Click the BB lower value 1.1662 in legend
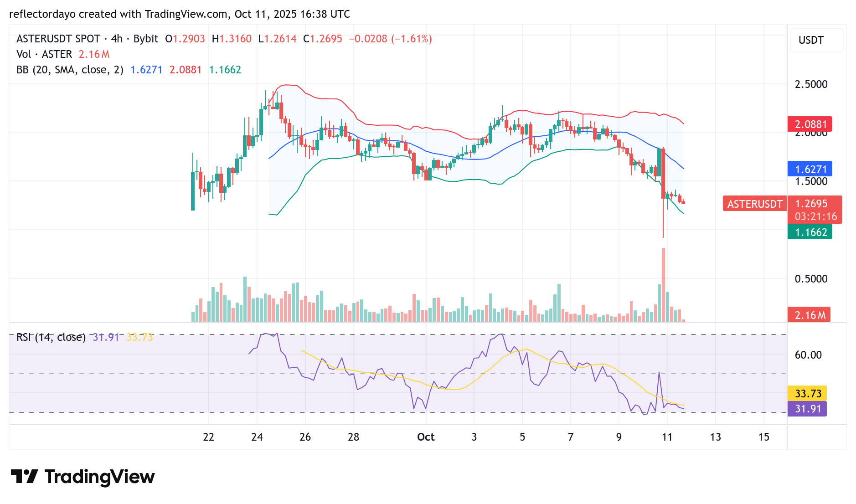The height and width of the screenshot is (504, 856). 225,70
